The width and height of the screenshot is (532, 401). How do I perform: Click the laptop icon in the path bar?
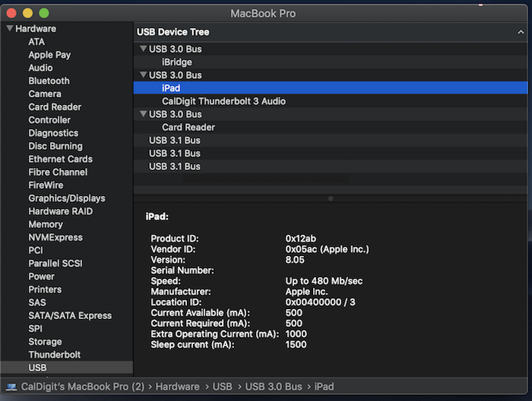(x=11, y=387)
